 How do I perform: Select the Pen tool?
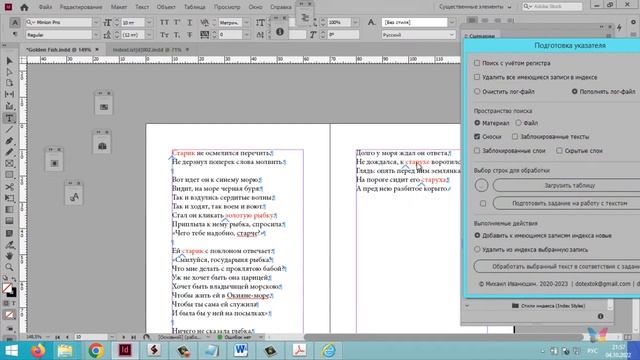[9, 141]
